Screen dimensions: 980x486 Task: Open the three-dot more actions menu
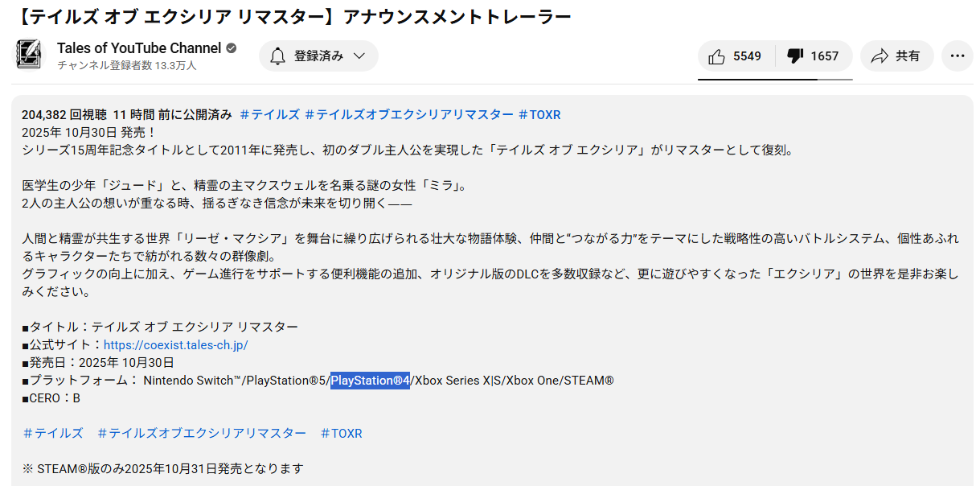click(x=957, y=56)
